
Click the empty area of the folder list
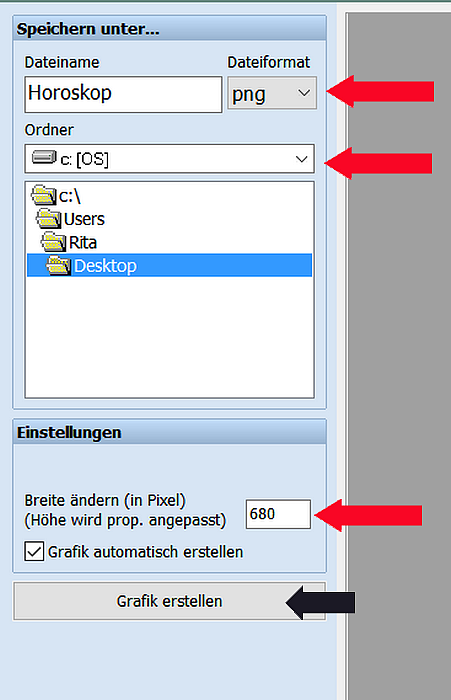[x=170, y=337]
